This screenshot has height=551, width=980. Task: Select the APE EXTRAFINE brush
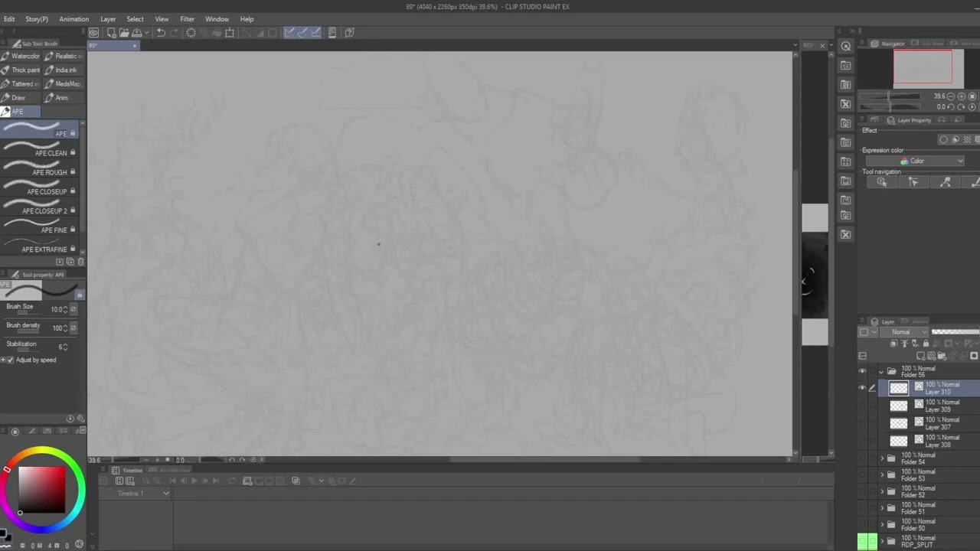[x=38, y=246]
